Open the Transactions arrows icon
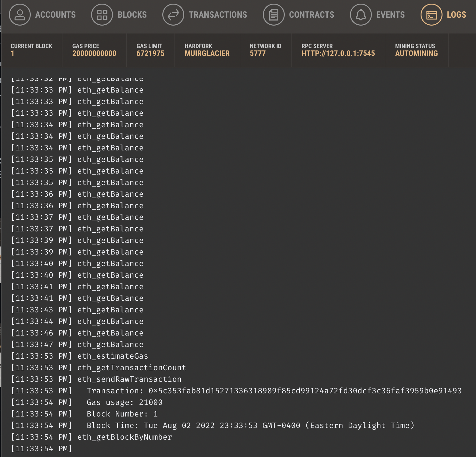The image size is (476, 457). 173,15
